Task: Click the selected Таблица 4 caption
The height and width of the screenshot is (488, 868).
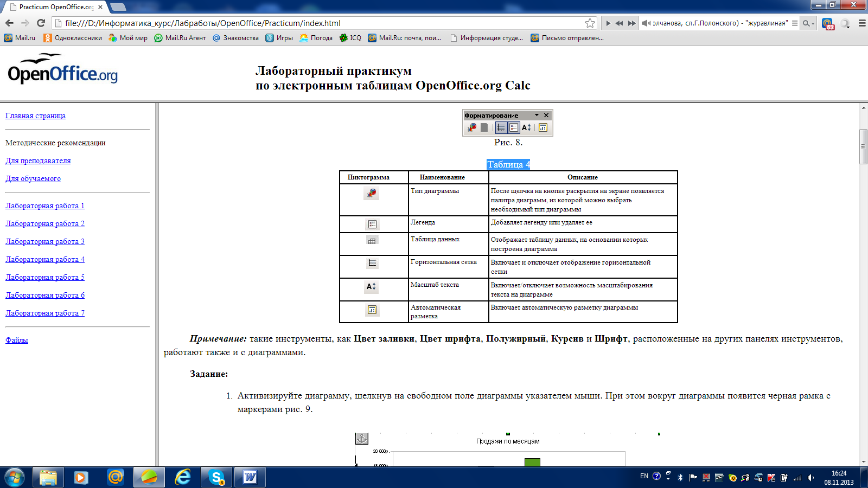Action: coord(508,164)
